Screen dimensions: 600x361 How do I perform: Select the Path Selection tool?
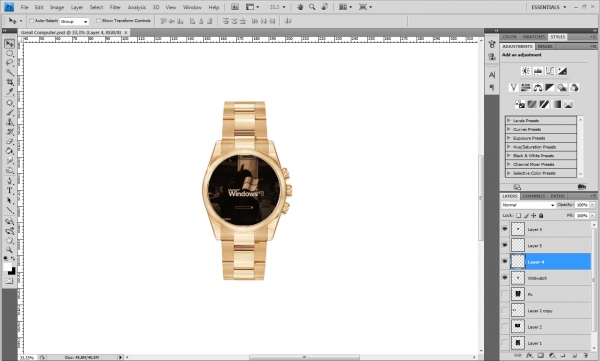(10, 201)
